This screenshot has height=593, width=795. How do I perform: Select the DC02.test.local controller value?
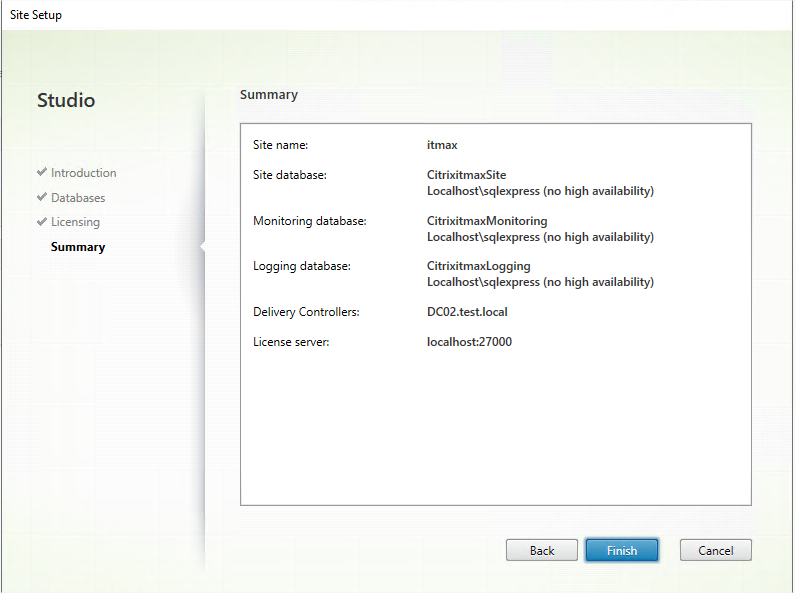[x=467, y=312]
